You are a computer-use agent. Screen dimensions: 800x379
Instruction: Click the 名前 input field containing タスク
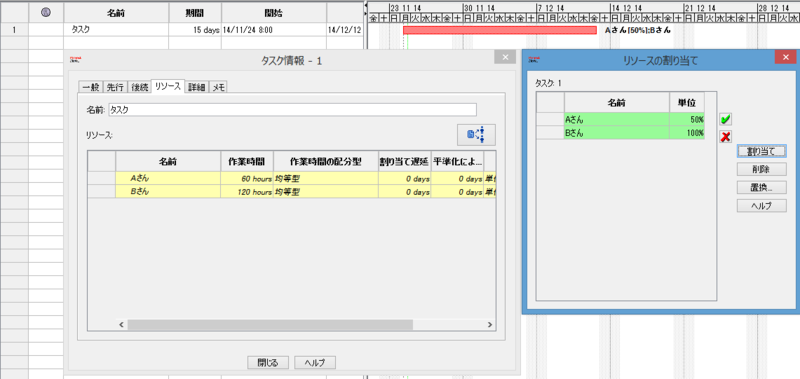pos(292,110)
